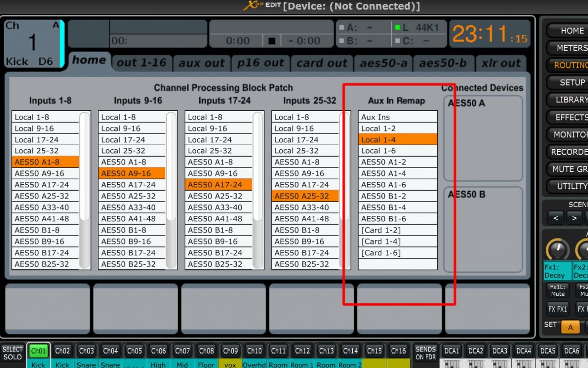The height and width of the screenshot is (368, 588).
Task: Choose Local 1-6 in Aux In Remap
Action: (398, 151)
